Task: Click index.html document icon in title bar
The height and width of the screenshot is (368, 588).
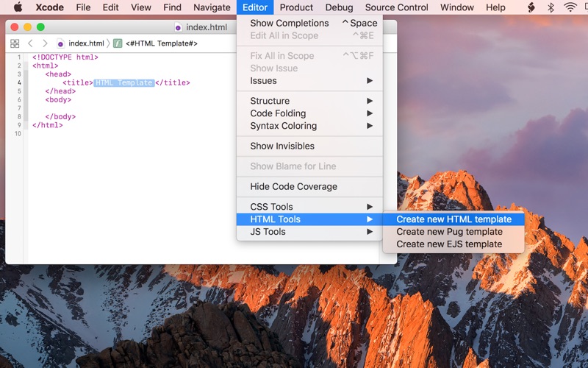Action: [178, 27]
